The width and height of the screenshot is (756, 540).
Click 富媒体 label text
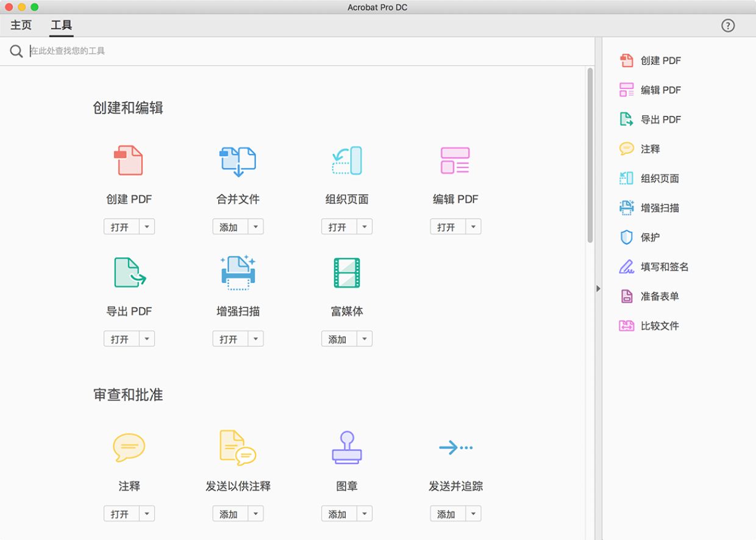click(347, 311)
